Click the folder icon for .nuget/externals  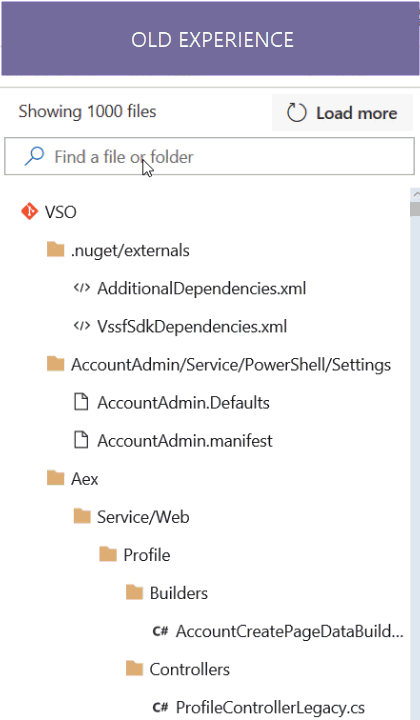tap(56, 249)
